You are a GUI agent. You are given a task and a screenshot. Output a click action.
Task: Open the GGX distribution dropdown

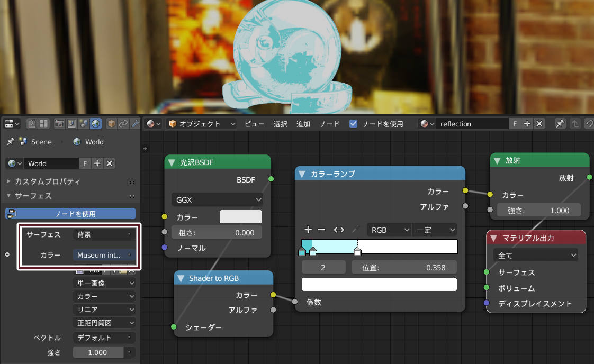click(217, 199)
